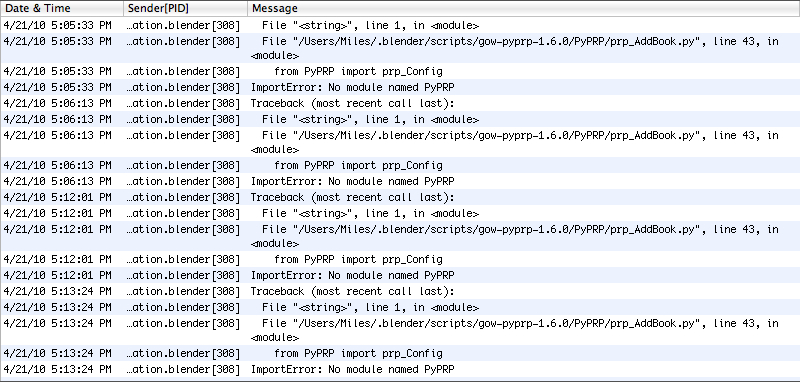Select the 5:05:33 'from PyPRP import prp_Config' message
Screen dimensions: 800x382
pos(358,72)
